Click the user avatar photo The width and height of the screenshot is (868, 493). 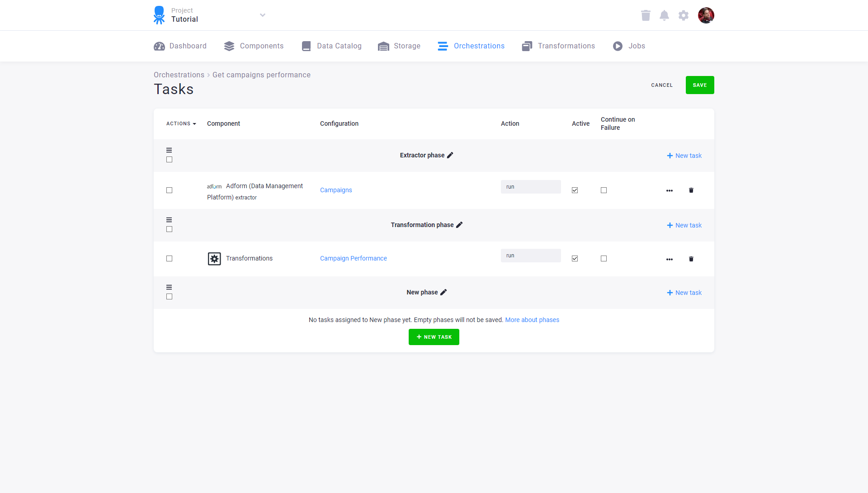click(706, 15)
